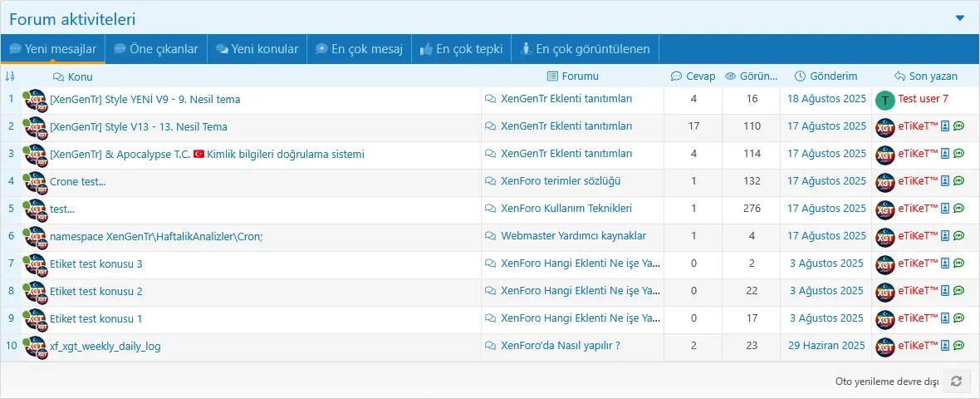Viewport: 980px width, 399px height.
Task: Go to Webmaster Yardımcı kaynaklar forum
Action: 573,236
